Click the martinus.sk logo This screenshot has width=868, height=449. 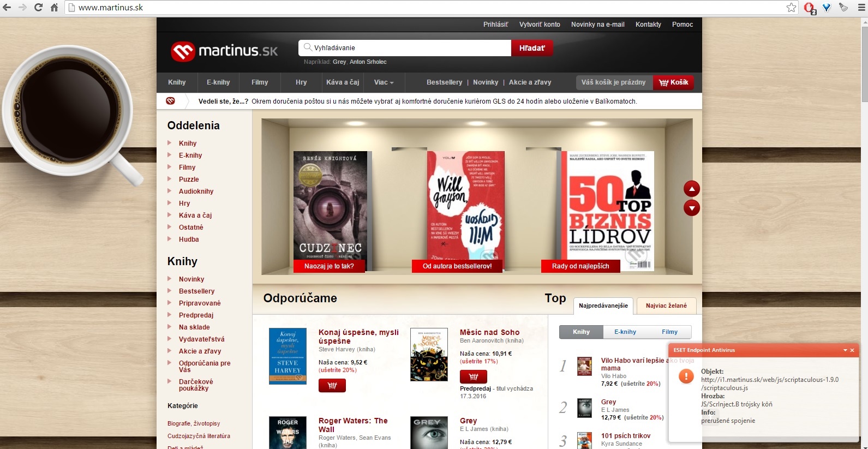224,51
